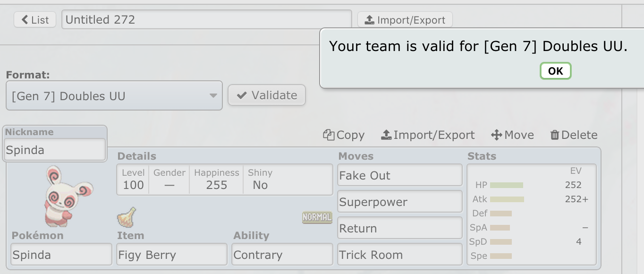Image resolution: width=644 pixels, height=274 pixels.
Task: Click the Atk EV stat bar
Action: click(x=507, y=199)
